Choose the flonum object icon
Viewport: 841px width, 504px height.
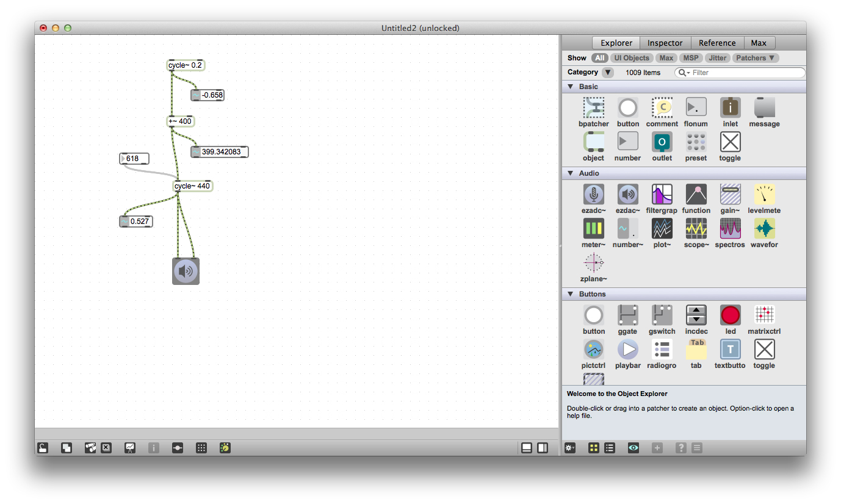click(x=696, y=108)
